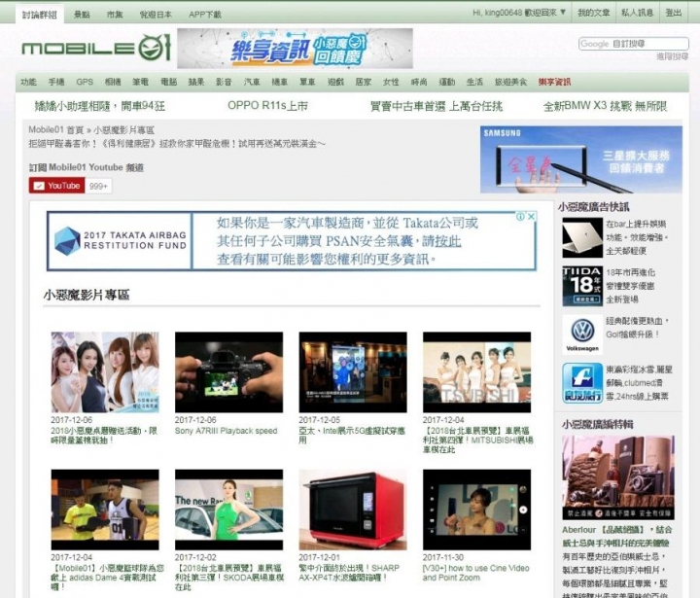This screenshot has height=598, width=700.
Task: Open the GPS category menu
Action: [x=85, y=82]
